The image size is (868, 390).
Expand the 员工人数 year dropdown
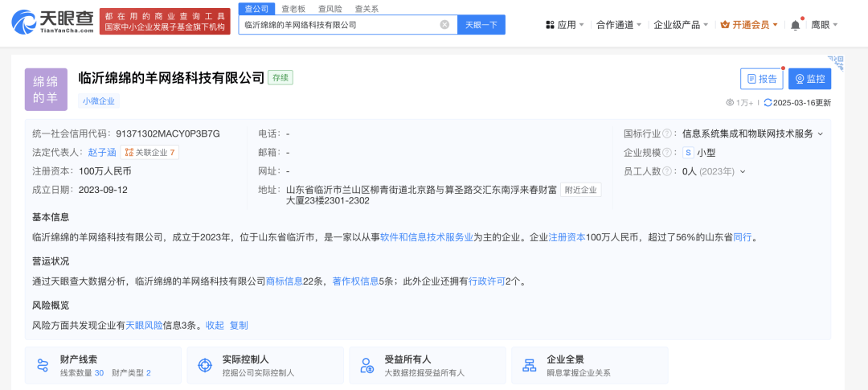coord(743,172)
